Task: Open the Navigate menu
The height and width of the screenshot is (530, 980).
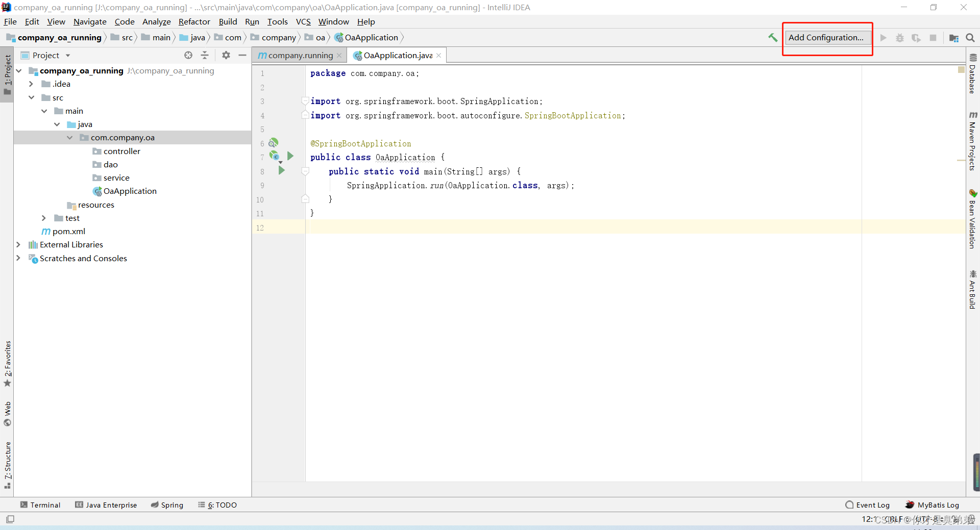Action: coord(90,21)
